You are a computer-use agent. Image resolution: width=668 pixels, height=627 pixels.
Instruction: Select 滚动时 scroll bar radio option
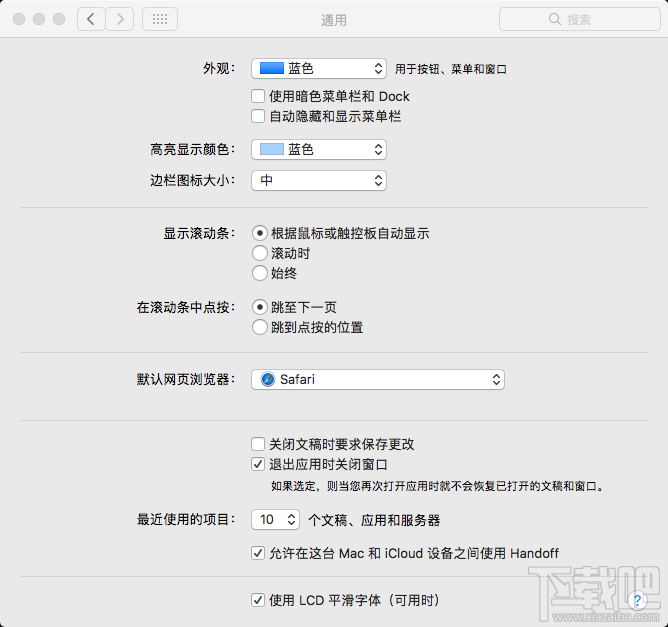(x=260, y=253)
